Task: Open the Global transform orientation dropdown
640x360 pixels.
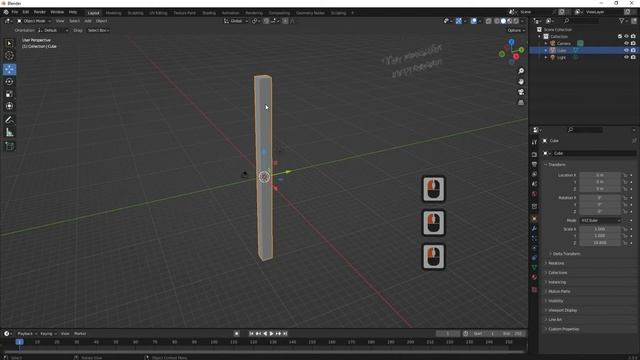Action: [236, 21]
